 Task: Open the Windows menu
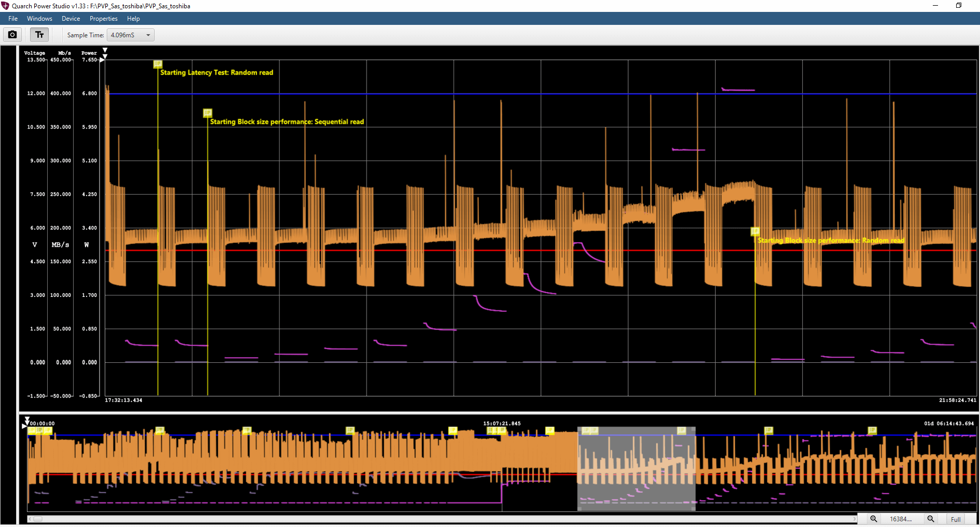click(39, 19)
